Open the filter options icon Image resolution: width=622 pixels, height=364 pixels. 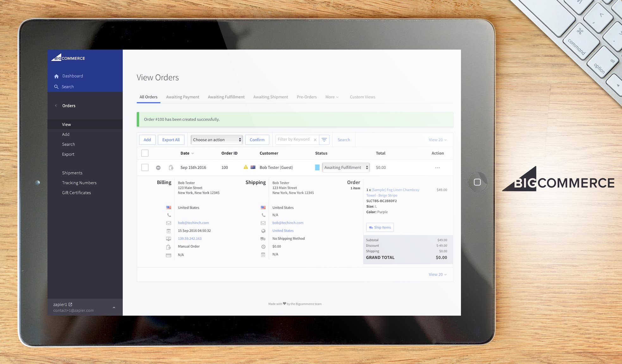324,140
